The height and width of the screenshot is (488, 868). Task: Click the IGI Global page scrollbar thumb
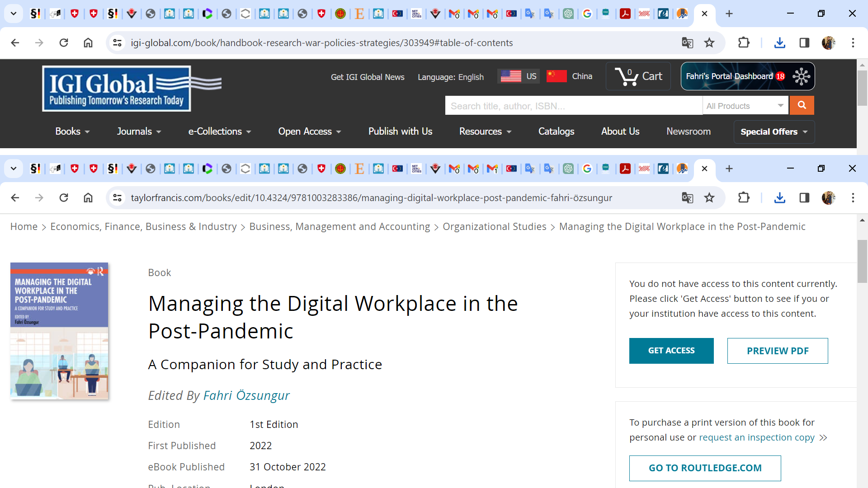point(862,88)
